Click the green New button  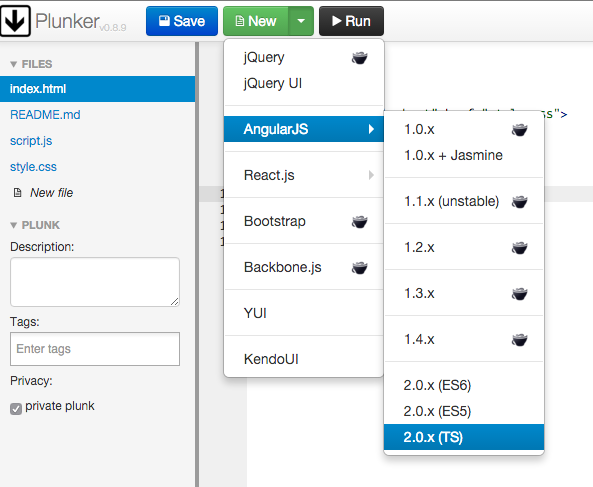click(256, 21)
